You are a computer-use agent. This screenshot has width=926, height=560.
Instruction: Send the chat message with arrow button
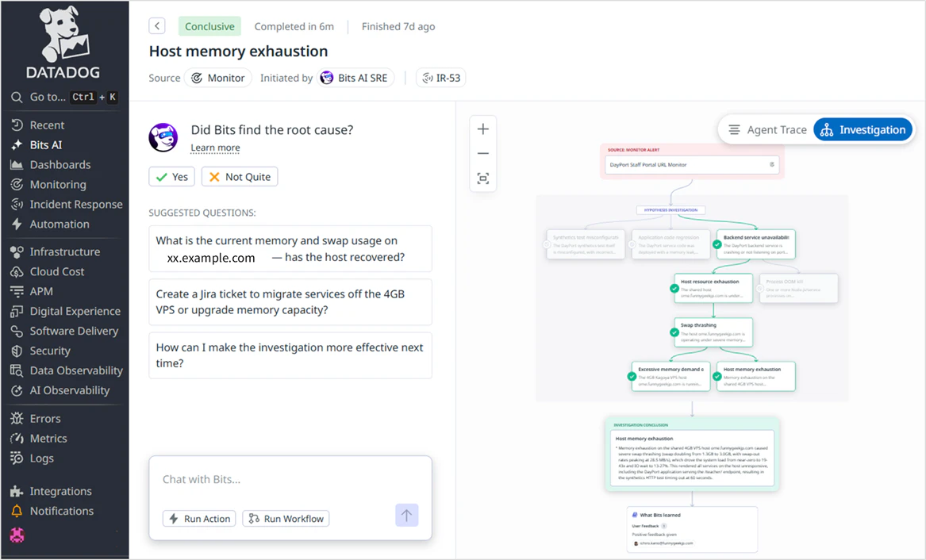(x=407, y=515)
